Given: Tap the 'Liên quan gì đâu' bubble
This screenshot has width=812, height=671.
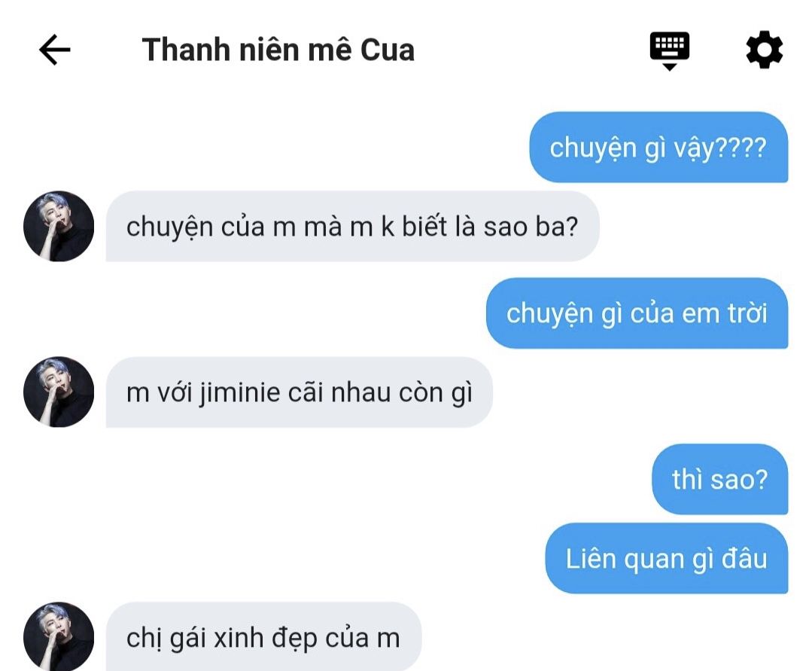Looking at the screenshot, I should [667, 559].
